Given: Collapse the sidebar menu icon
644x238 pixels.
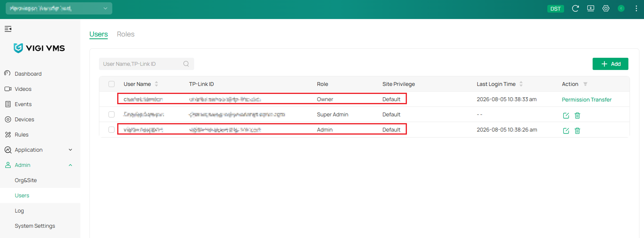Looking at the screenshot, I should 8,29.
